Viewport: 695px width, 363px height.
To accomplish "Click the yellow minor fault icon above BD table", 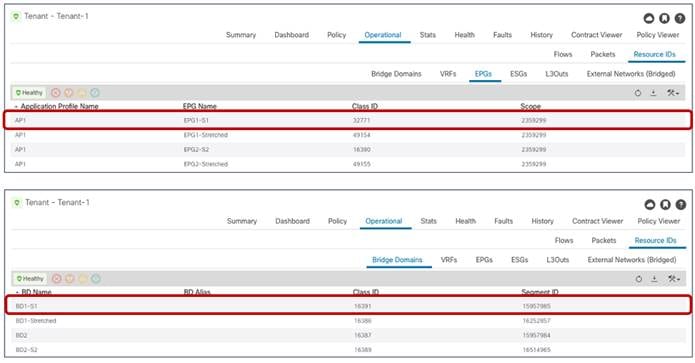I will pos(82,279).
